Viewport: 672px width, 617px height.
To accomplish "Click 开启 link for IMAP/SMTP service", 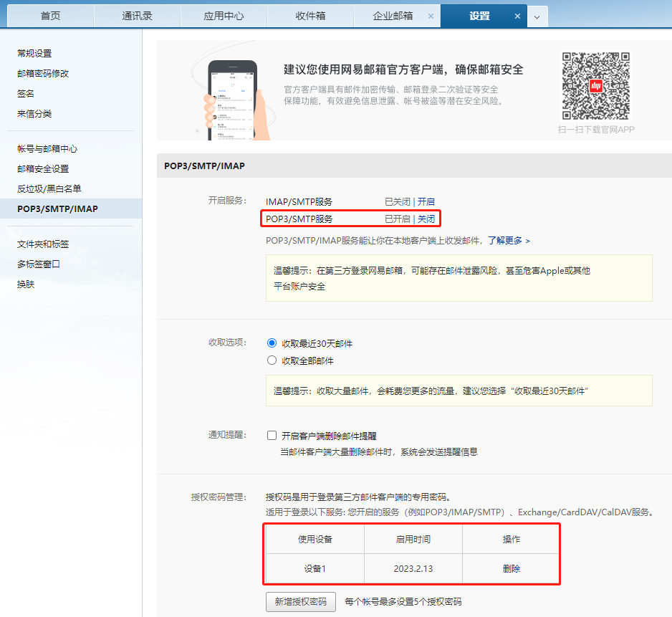I will pyautogui.click(x=426, y=202).
